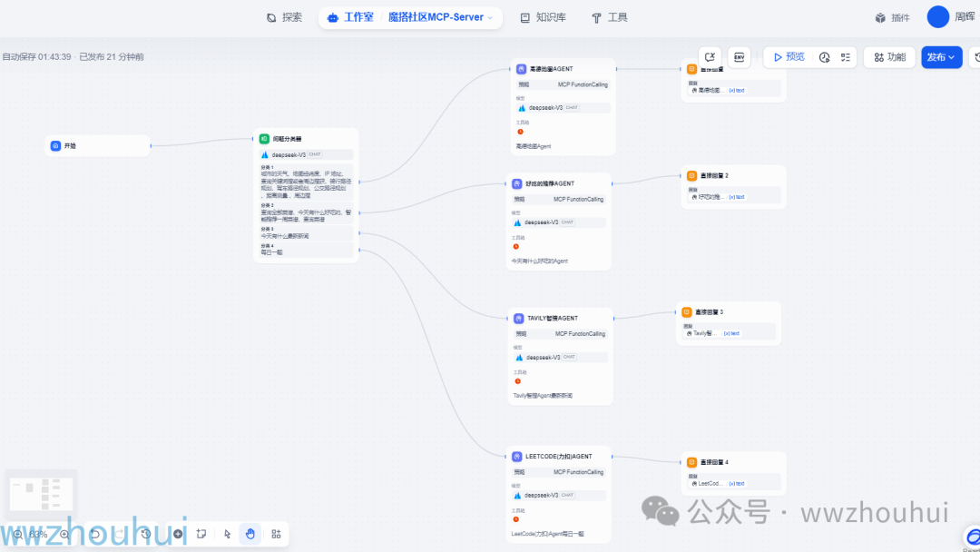Click the 高德地图AGENT node icon
This screenshot has width=980, height=552.
[521, 69]
